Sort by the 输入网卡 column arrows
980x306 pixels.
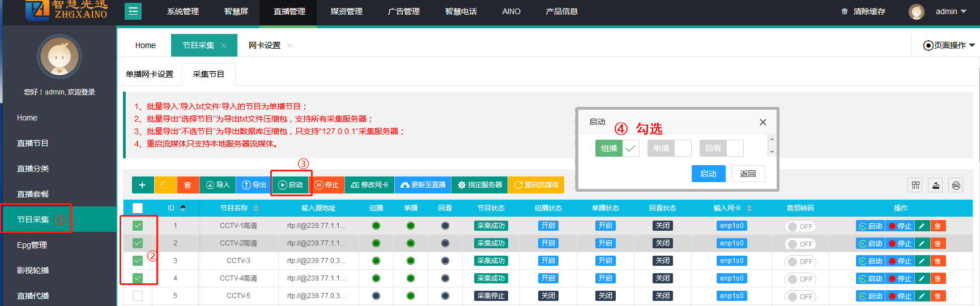(749, 208)
